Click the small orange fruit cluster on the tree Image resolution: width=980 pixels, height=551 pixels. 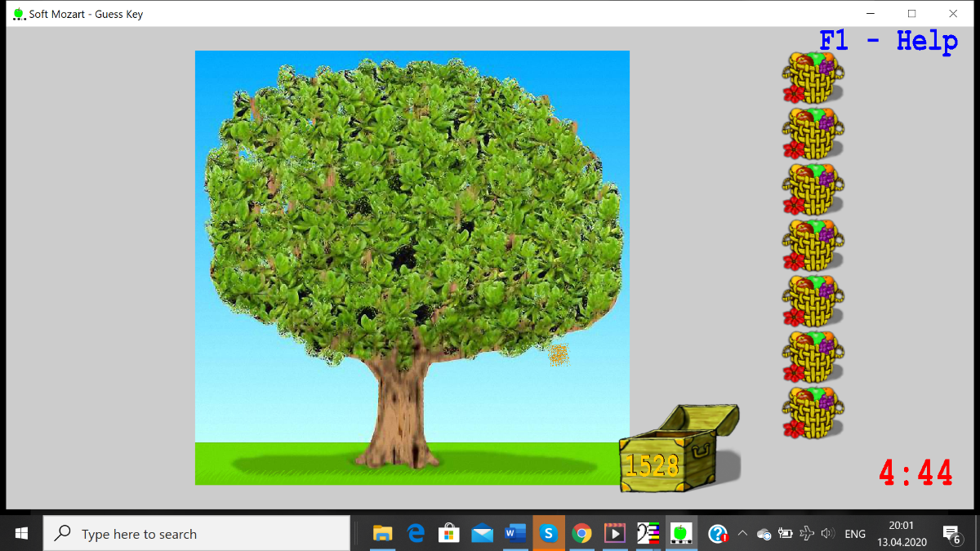(559, 354)
